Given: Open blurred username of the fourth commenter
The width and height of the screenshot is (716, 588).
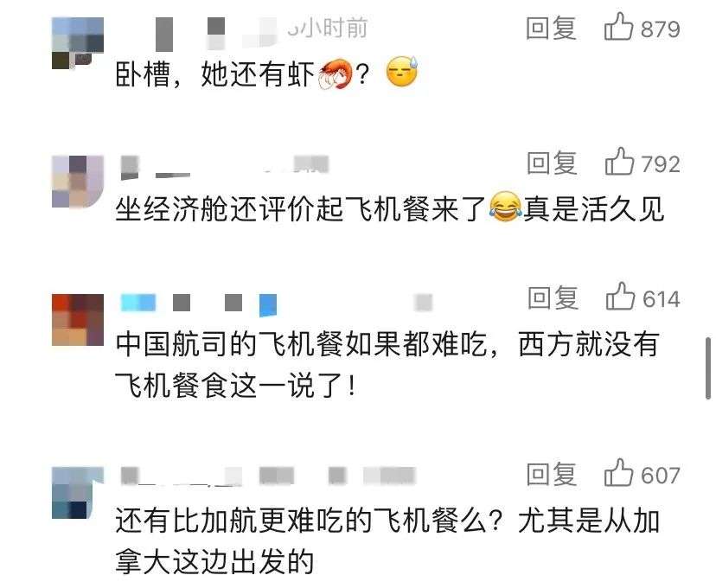Looking at the screenshot, I should pyautogui.click(x=268, y=476).
